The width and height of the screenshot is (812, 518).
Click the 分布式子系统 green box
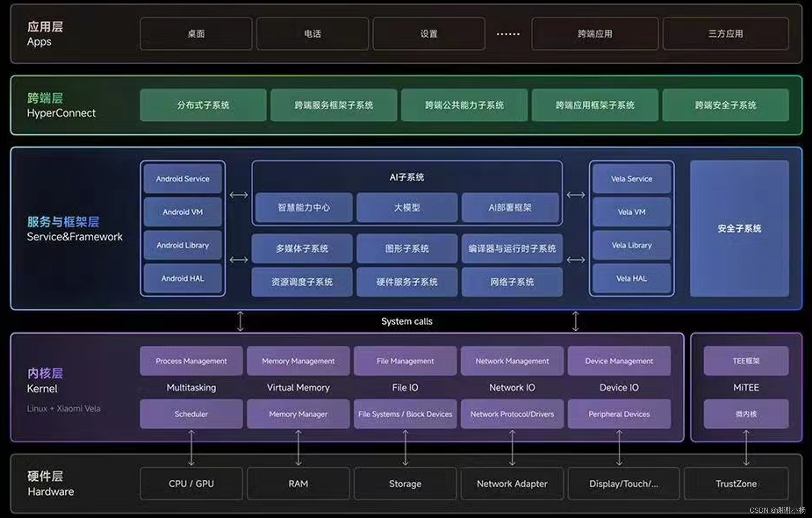click(x=203, y=105)
